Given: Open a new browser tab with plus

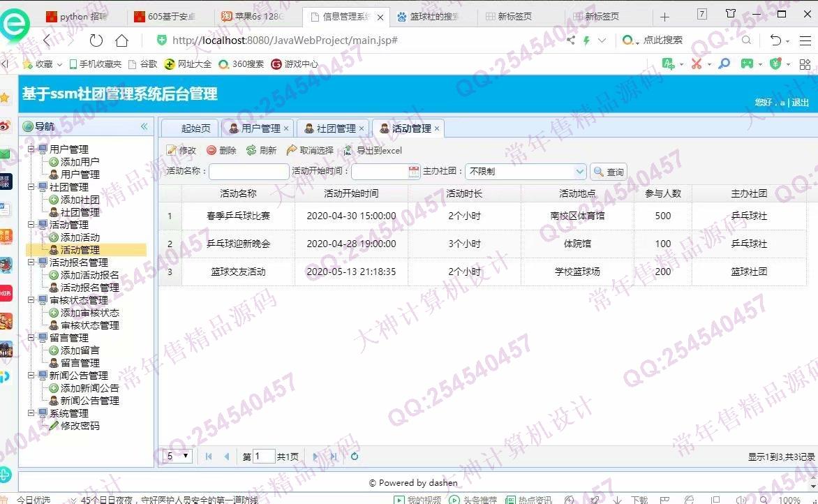Looking at the screenshot, I should (664, 17).
